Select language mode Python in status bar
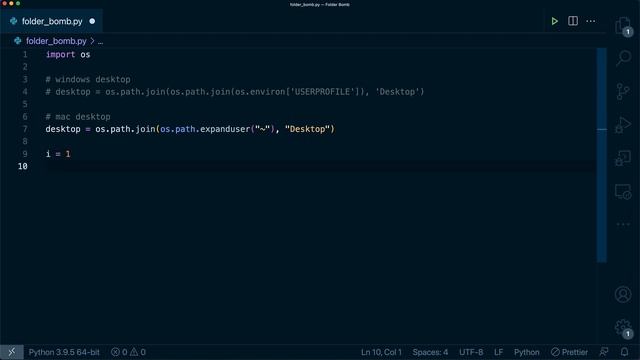The width and height of the screenshot is (640, 360). [527, 352]
